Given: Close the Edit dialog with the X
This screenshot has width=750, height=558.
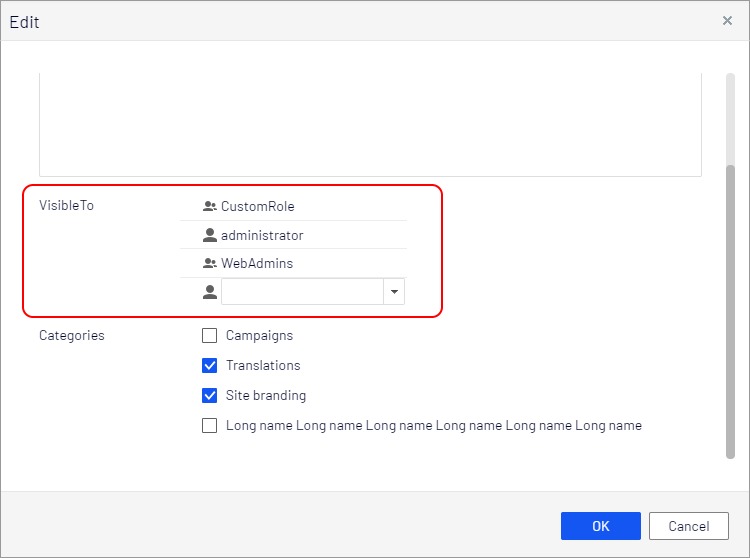Looking at the screenshot, I should pyautogui.click(x=727, y=21).
